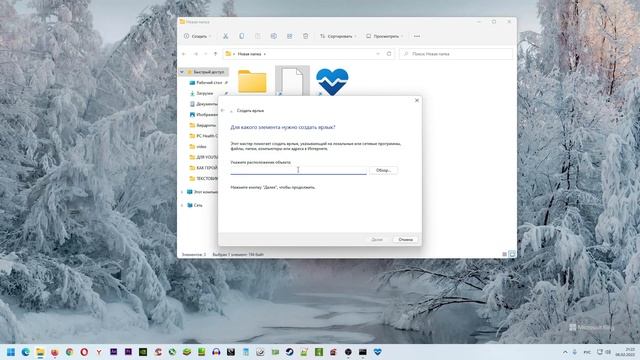Click the back arrow in Create Shortcut wizard

pyautogui.click(x=222, y=111)
